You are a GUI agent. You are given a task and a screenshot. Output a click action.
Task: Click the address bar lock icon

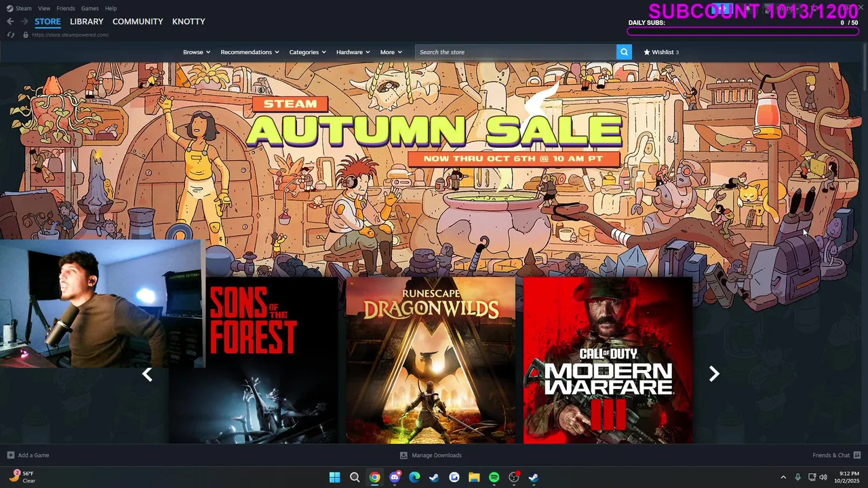tap(26, 35)
